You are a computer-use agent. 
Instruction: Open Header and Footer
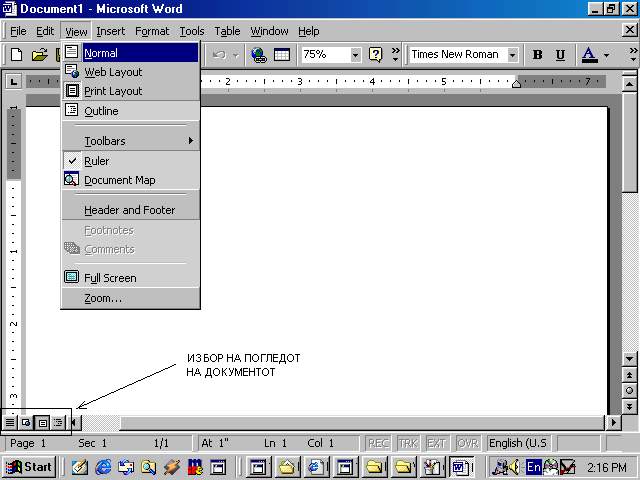click(131, 210)
